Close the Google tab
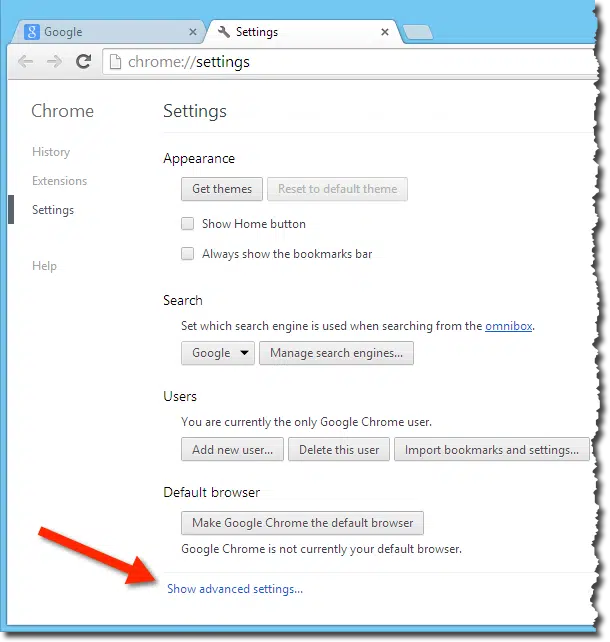610x642 pixels. (193, 32)
